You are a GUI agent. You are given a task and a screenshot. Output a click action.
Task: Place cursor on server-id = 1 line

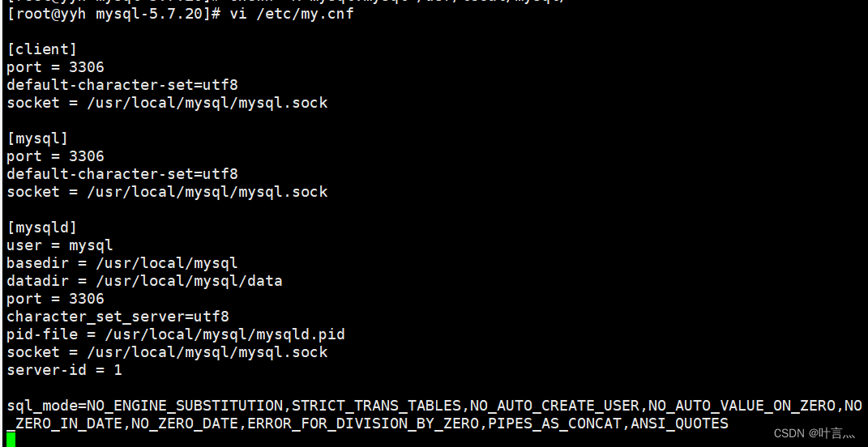coord(64,370)
